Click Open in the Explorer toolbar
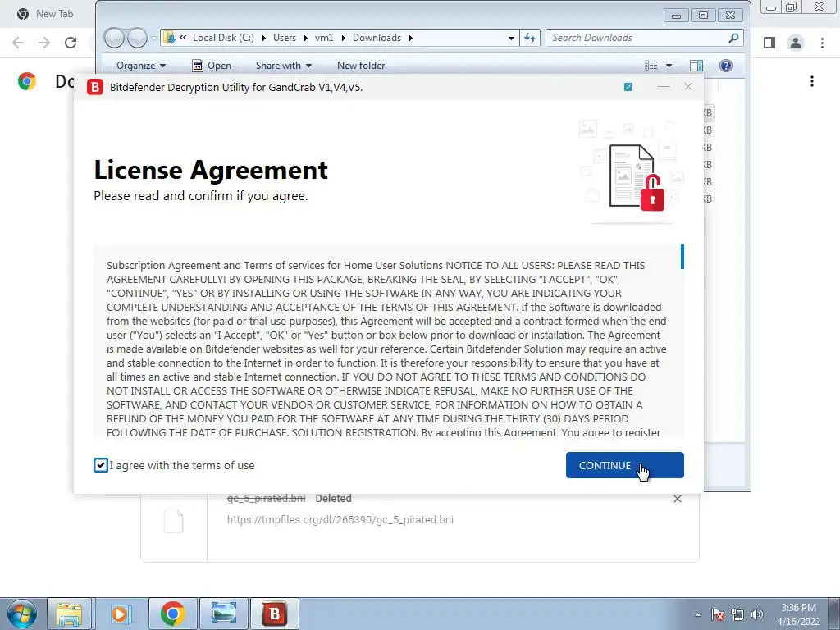This screenshot has width=840, height=630. tap(212, 66)
